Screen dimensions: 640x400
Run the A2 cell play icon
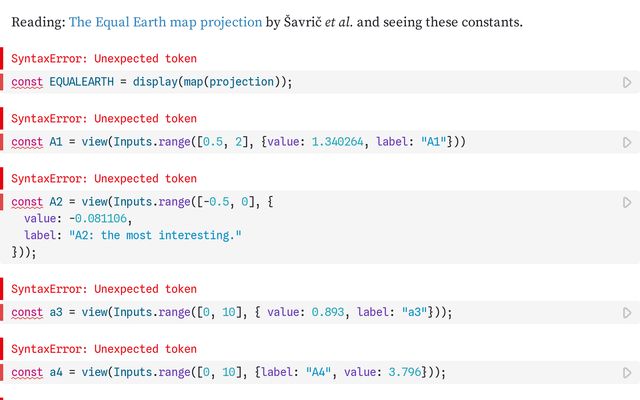point(627,202)
